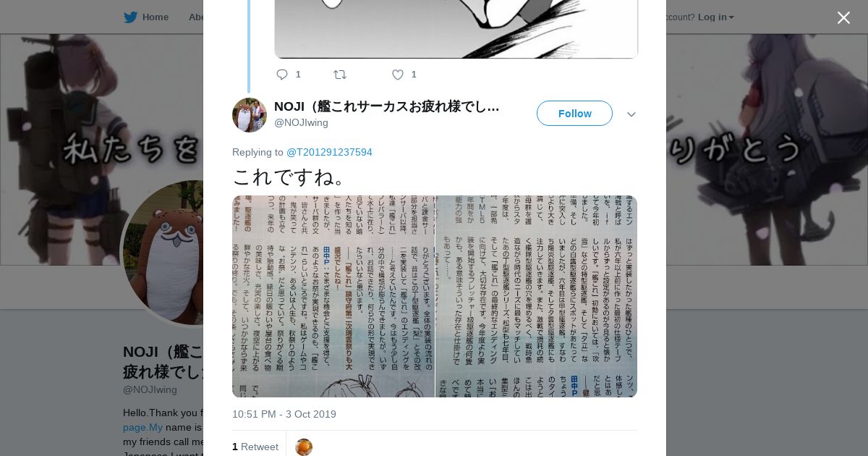This screenshot has width=868, height=456.
Task: View the 1 Retweet list
Action: click(x=255, y=447)
